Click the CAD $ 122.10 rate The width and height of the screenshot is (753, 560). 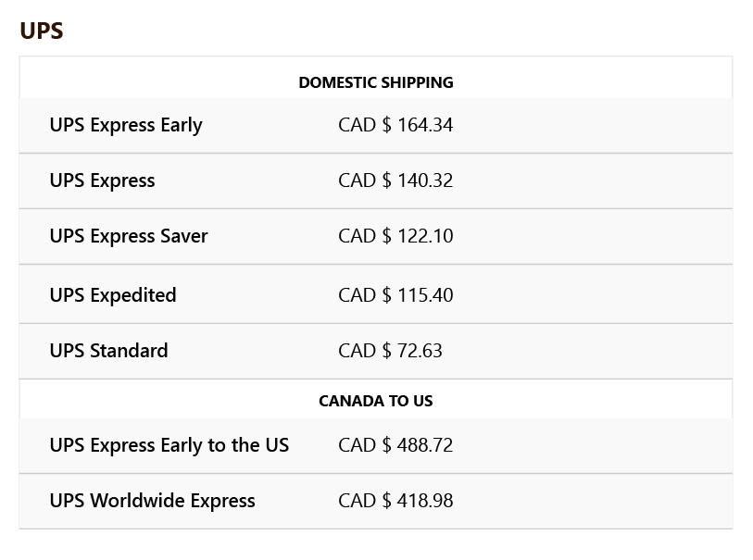coord(395,236)
